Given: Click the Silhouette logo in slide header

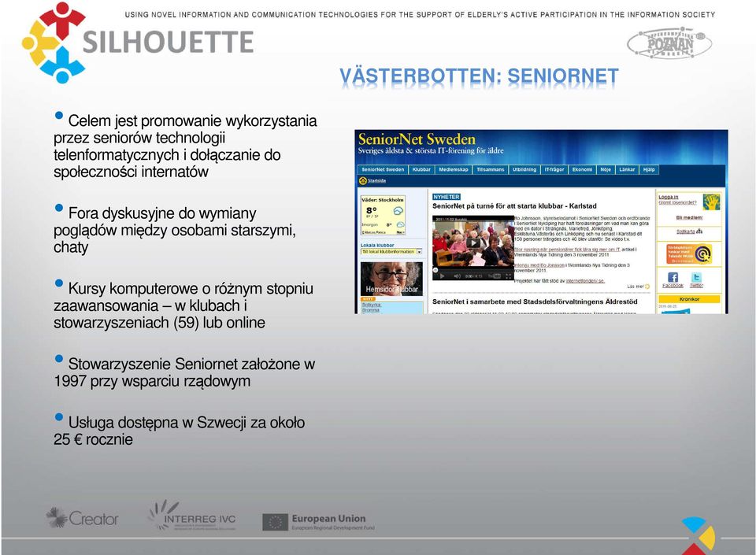Looking at the screenshot, I should [x=138, y=42].
